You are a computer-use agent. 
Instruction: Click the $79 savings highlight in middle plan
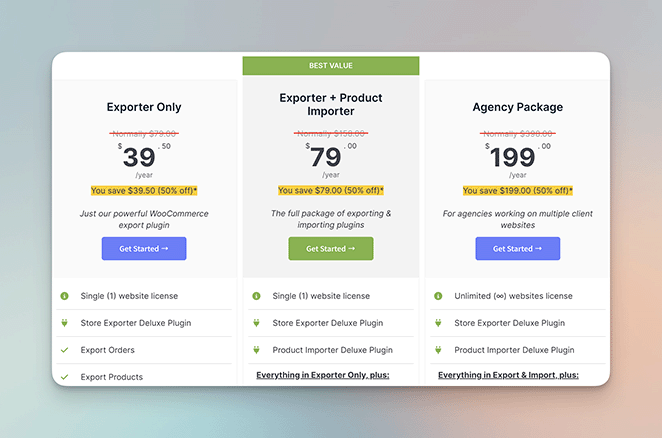330,190
